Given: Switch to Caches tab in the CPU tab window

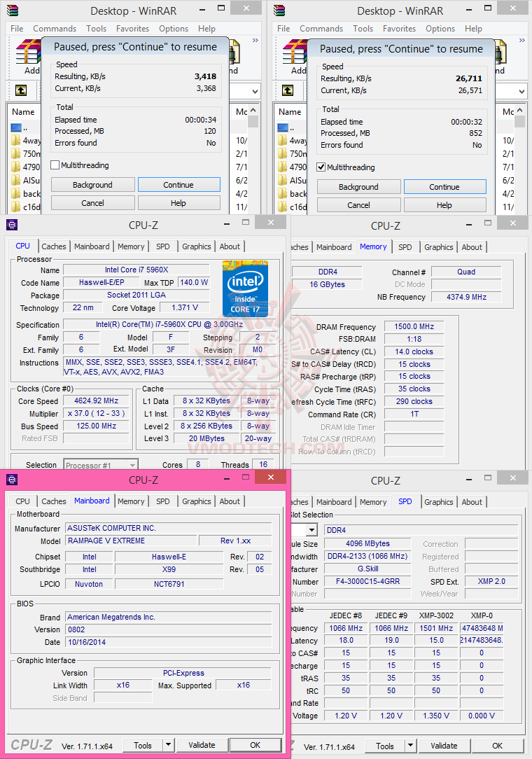Looking at the screenshot, I should pyautogui.click(x=54, y=246).
